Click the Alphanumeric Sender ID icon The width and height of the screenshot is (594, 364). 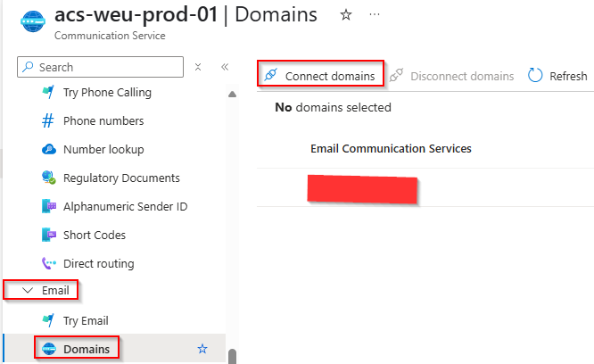click(x=48, y=207)
